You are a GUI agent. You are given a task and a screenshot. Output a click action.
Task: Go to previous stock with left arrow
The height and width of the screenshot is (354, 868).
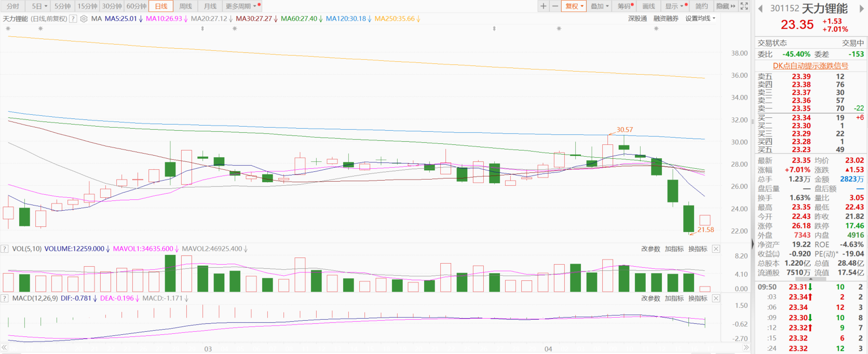761,8
